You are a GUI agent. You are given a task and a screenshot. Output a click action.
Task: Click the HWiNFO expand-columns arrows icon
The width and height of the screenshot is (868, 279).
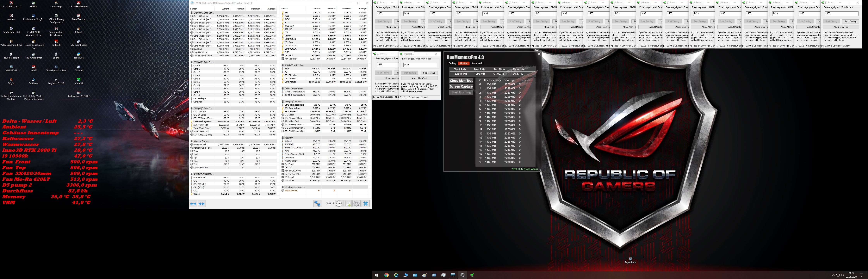click(193, 203)
